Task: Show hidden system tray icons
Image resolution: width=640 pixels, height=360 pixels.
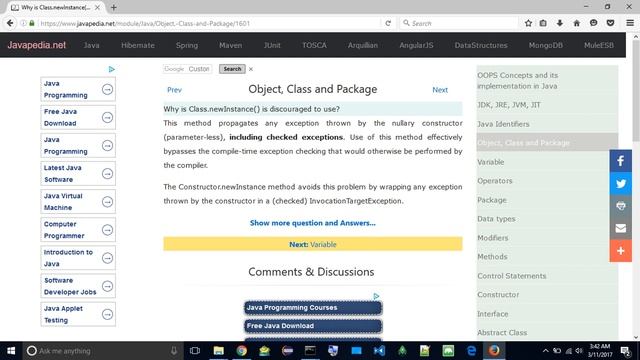Action: [x=545, y=351]
